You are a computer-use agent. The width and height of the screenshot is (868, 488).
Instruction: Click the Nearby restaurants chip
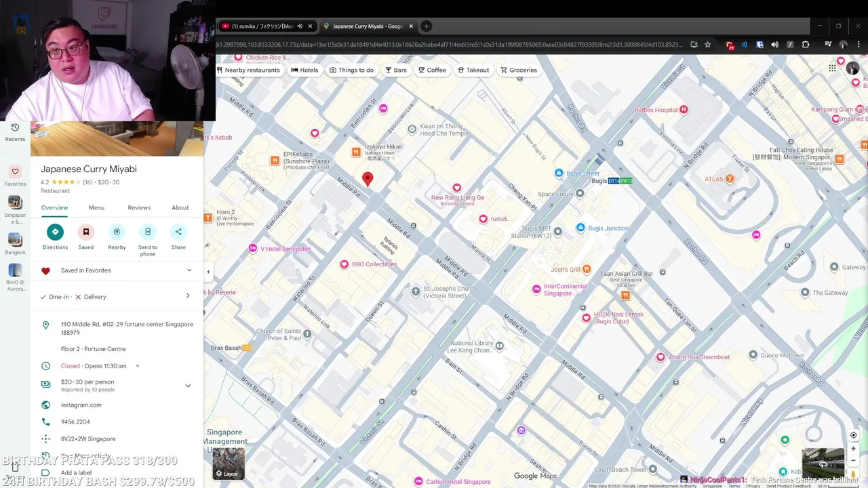pyautogui.click(x=248, y=70)
